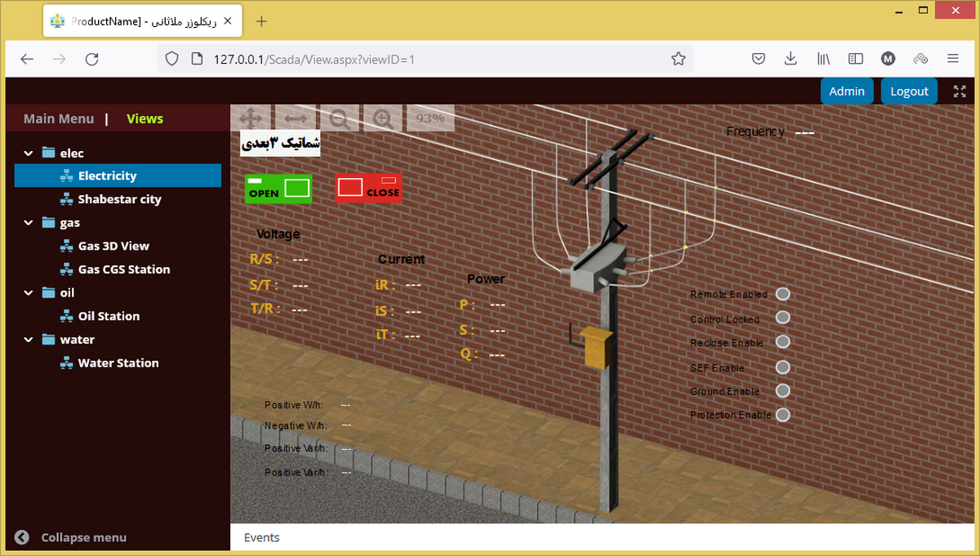The height and width of the screenshot is (556, 980).
Task: Bookmark this page with the star icon
Action: [678, 59]
